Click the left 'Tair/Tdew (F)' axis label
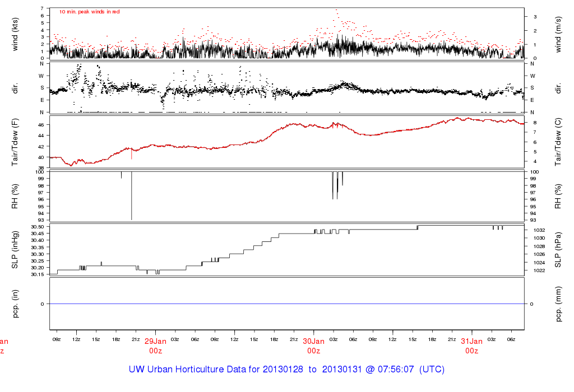This screenshot has width=574, height=392. click(x=15, y=142)
